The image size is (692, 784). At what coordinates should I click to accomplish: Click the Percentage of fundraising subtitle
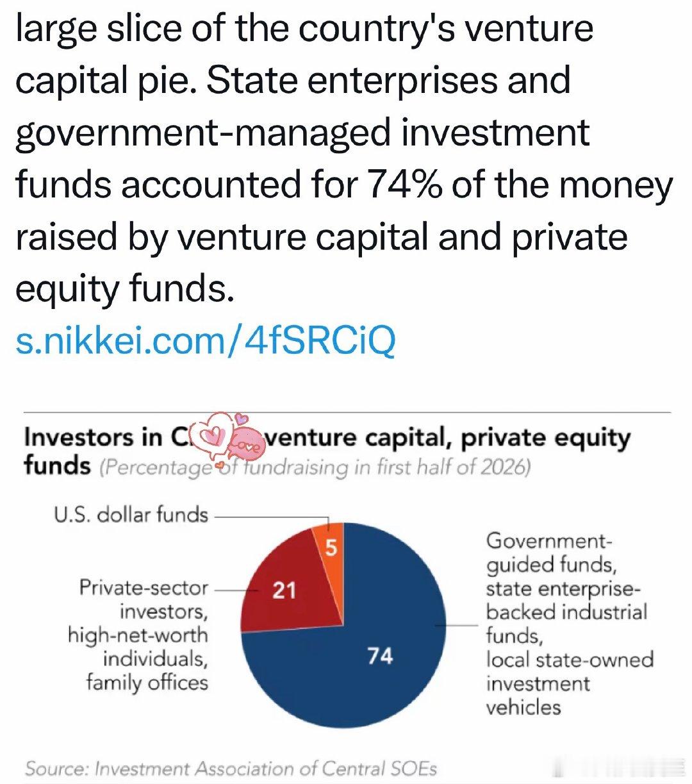pyautogui.click(x=315, y=466)
